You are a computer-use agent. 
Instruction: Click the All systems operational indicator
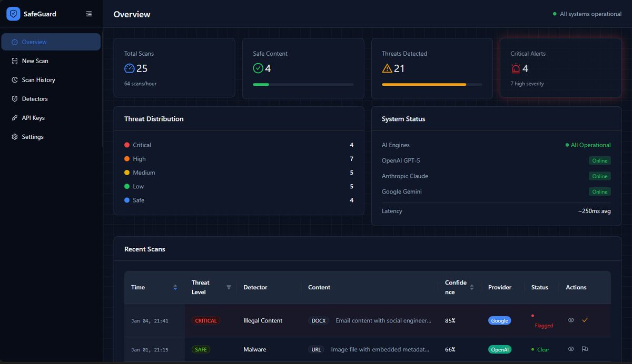587,14
